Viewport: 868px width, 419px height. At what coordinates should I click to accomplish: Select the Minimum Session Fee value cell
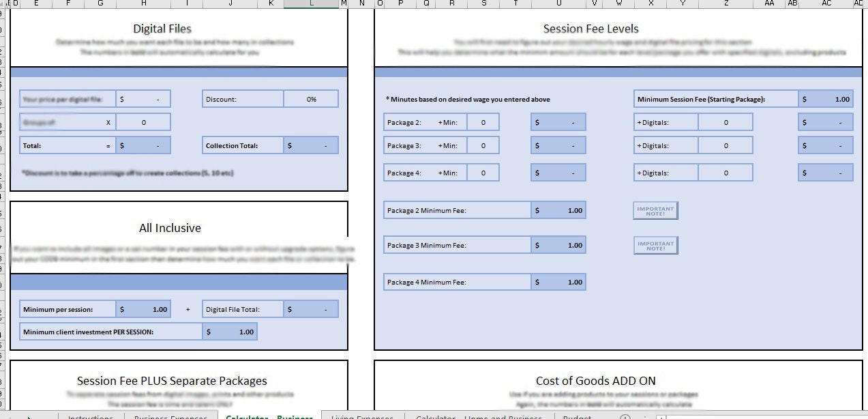click(826, 98)
